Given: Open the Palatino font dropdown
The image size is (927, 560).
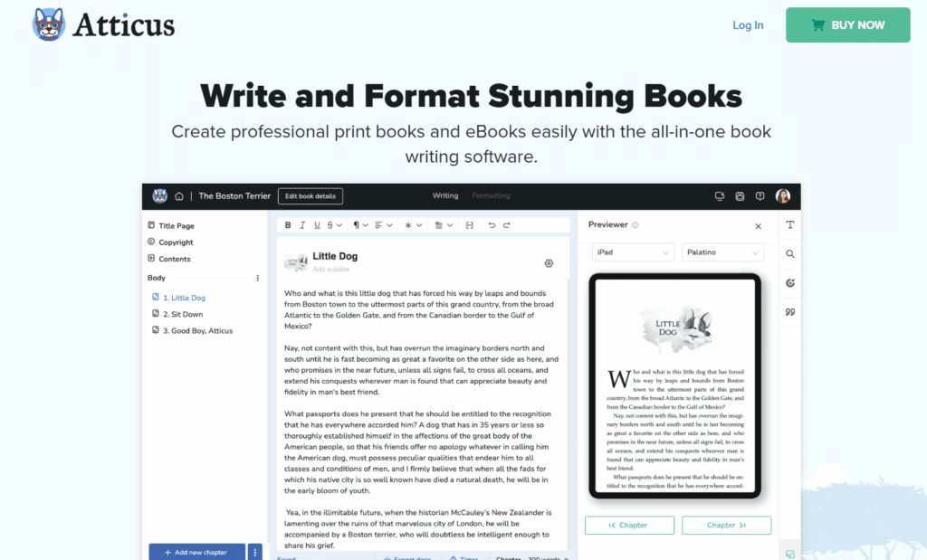Looking at the screenshot, I should pyautogui.click(x=722, y=252).
